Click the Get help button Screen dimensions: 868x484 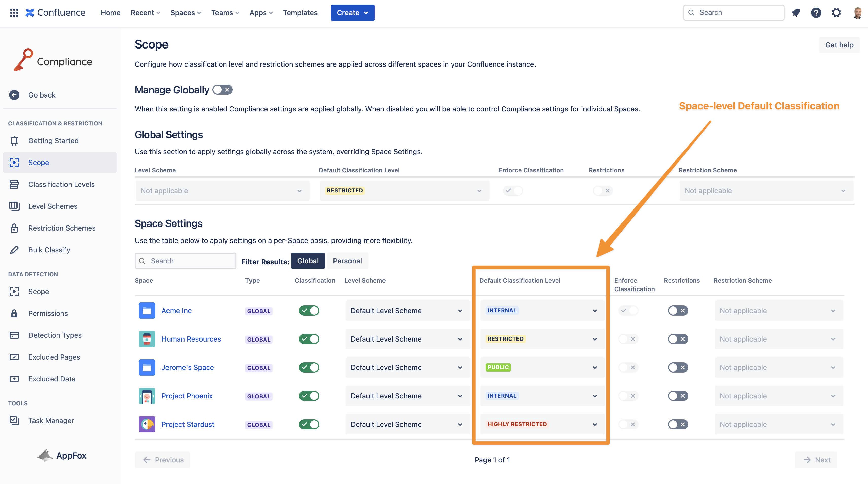839,45
